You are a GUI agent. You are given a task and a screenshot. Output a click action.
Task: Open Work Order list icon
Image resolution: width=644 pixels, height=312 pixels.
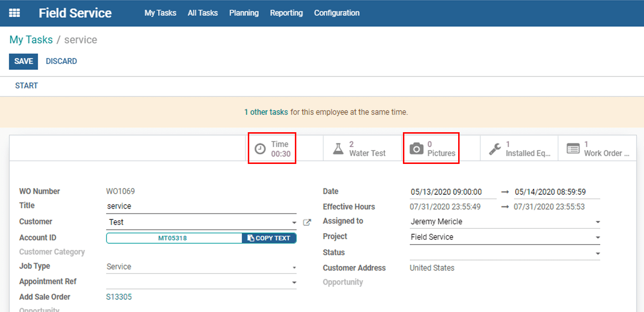pyautogui.click(x=573, y=149)
